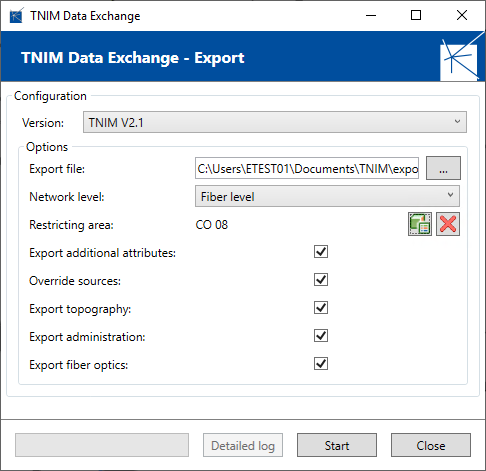Click the empty progress bar at bottom left

click(x=102, y=445)
